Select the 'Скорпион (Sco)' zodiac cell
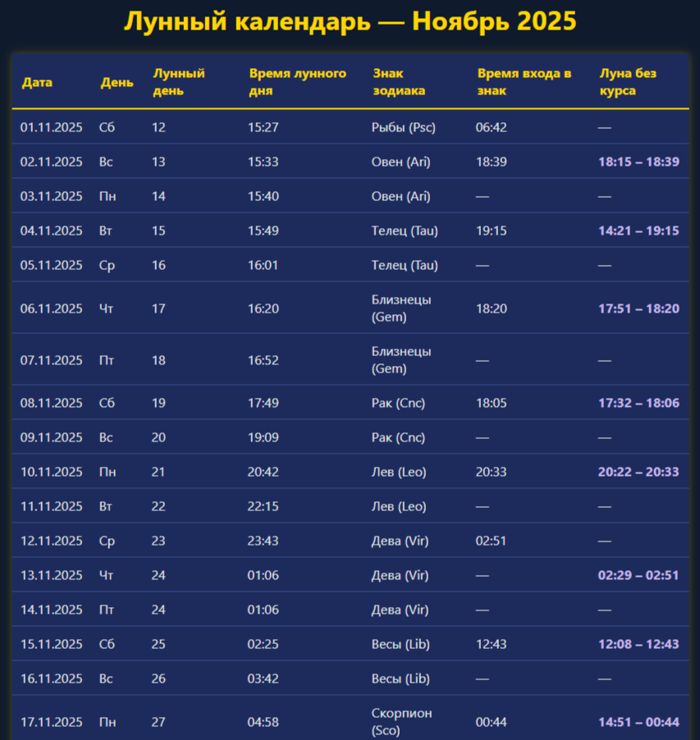700x740 pixels. point(401,722)
